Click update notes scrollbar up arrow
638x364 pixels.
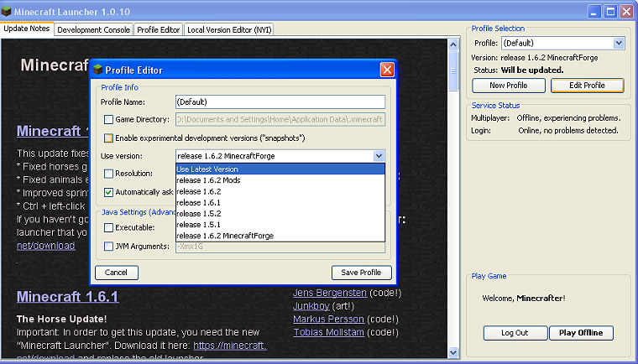point(453,44)
